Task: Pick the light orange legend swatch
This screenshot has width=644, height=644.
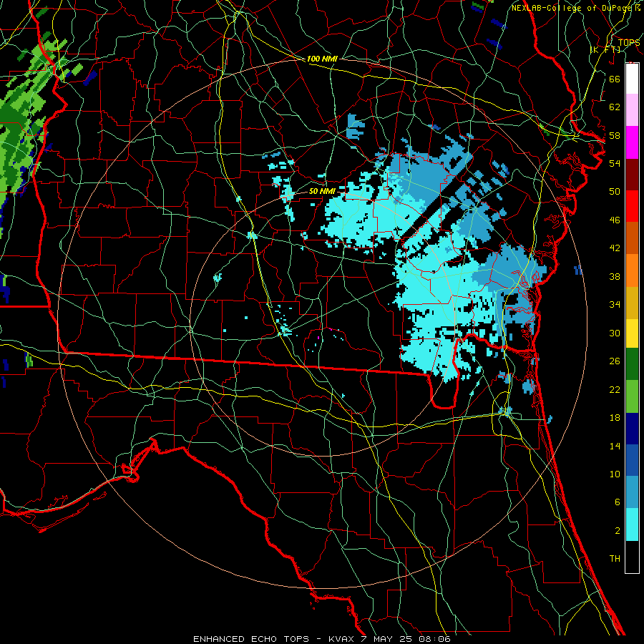Action: coord(632,270)
